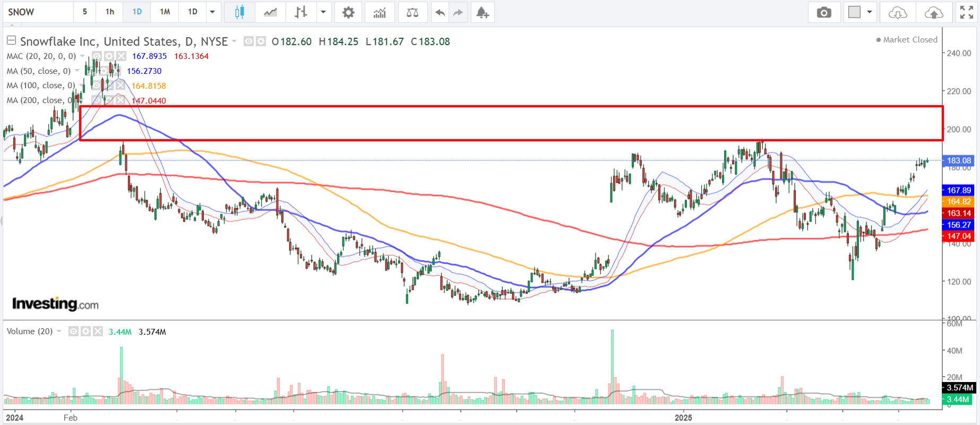Remove the Volume (20) indicator
The width and height of the screenshot is (980, 425).
point(98,331)
